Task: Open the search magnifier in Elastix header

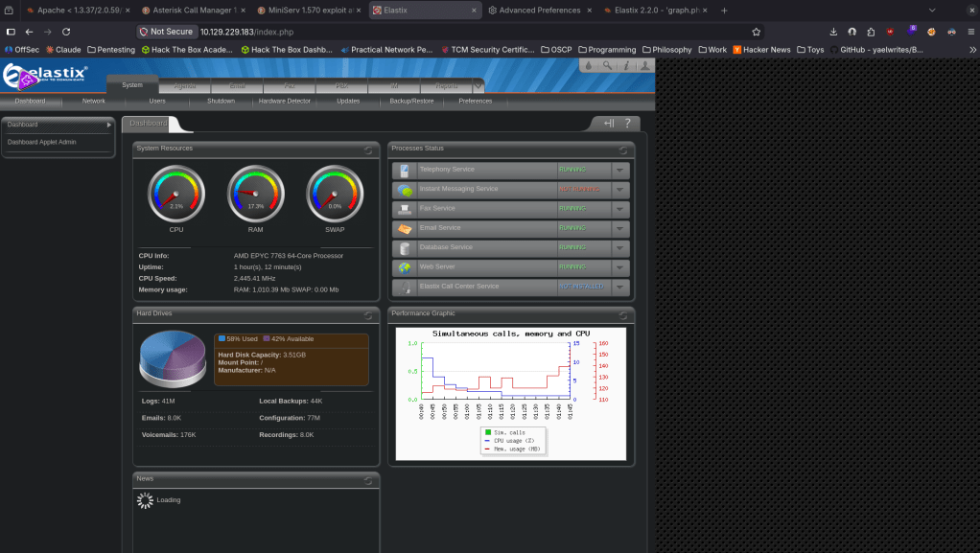Action: click(x=607, y=66)
